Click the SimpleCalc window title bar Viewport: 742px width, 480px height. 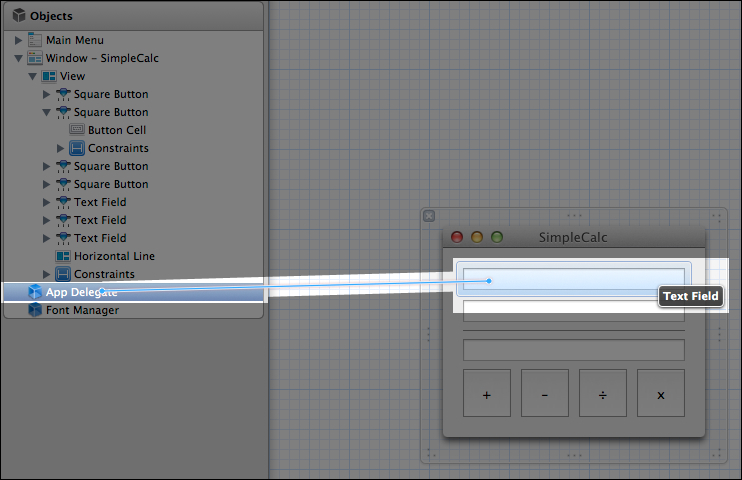pyautogui.click(x=574, y=237)
